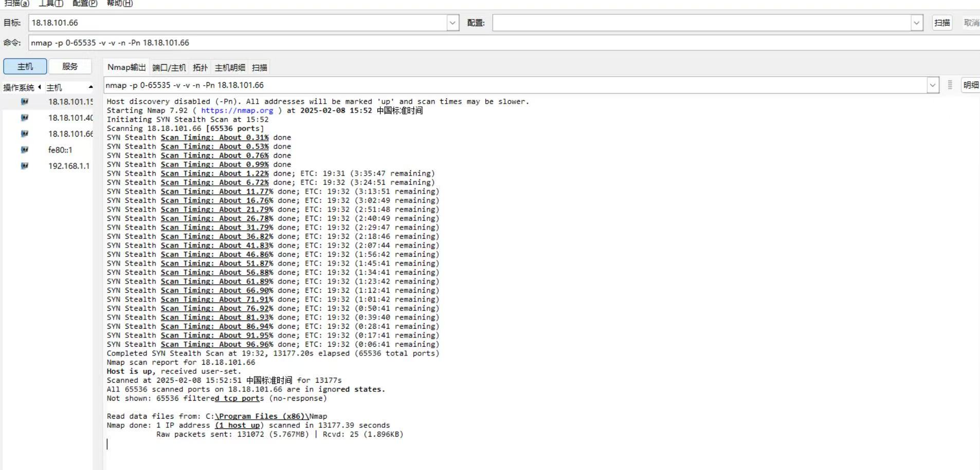Expand the 目标 target dropdown arrow
Screen dimensions: 980x470
coord(452,23)
